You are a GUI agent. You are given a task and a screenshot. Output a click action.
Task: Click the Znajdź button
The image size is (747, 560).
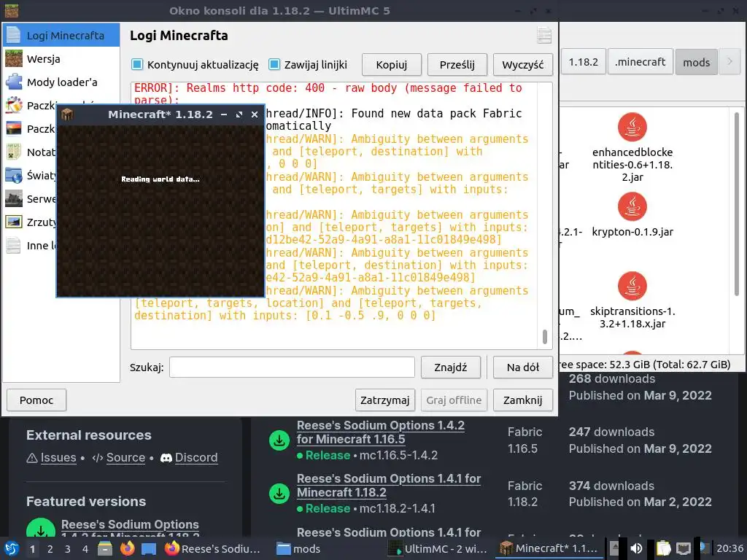pos(451,367)
